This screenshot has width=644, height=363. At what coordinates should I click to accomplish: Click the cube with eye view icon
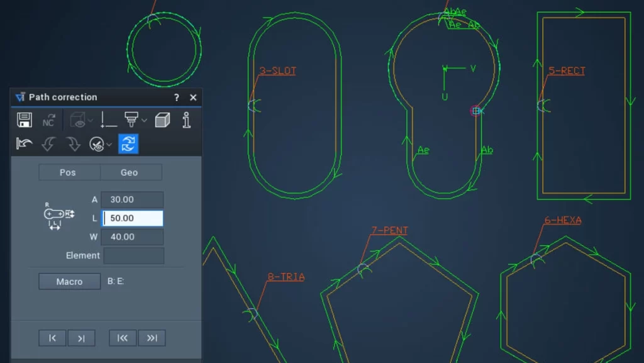77,120
